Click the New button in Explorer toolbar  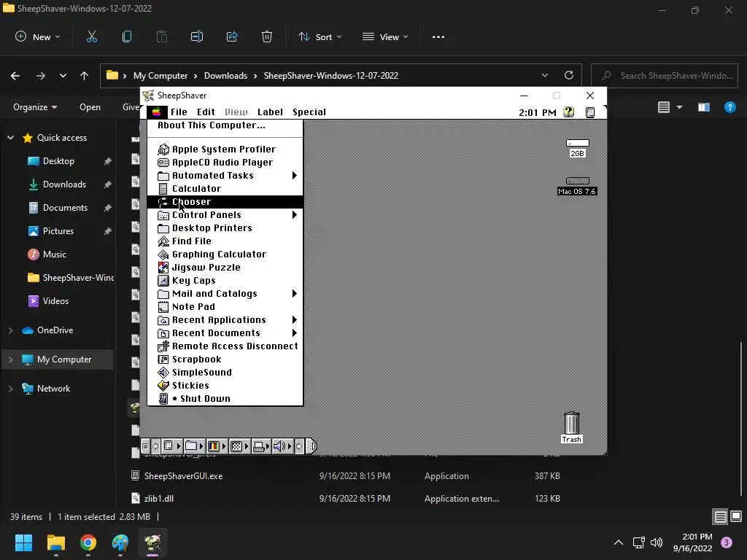pos(38,36)
